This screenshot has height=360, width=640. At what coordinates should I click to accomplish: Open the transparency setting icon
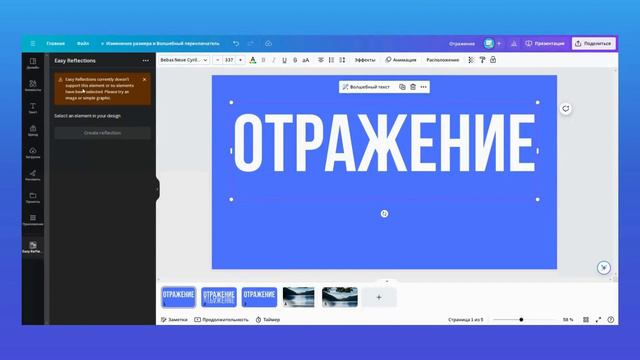pyautogui.click(x=471, y=60)
